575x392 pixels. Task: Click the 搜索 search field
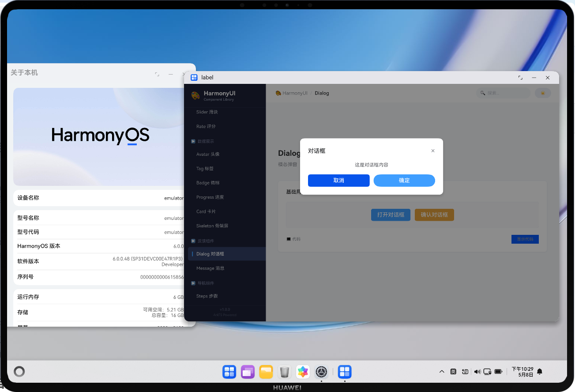pyautogui.click(x=504, y=93)
